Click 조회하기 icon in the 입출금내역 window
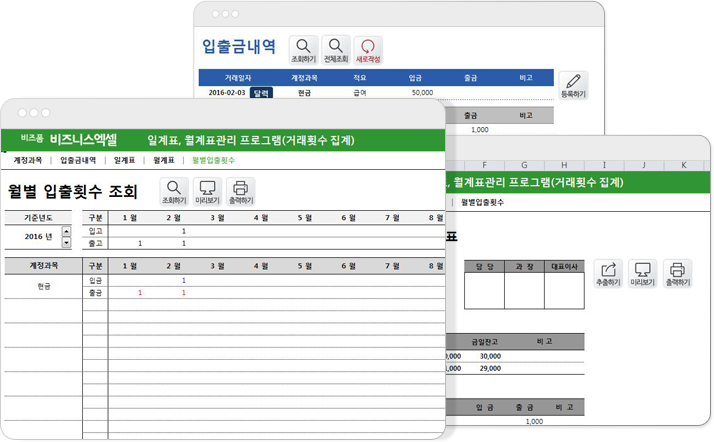The image size is (714, 442). click(x=303, y=48)
